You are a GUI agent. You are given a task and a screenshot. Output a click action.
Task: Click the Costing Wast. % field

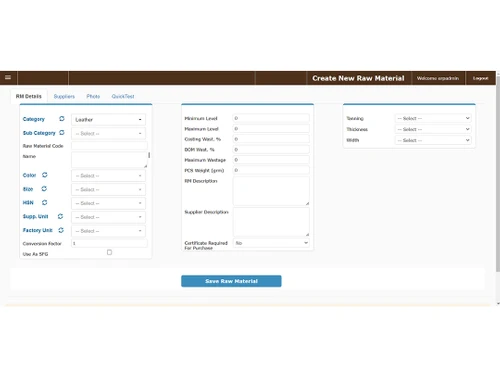click(x=271, y=139)
